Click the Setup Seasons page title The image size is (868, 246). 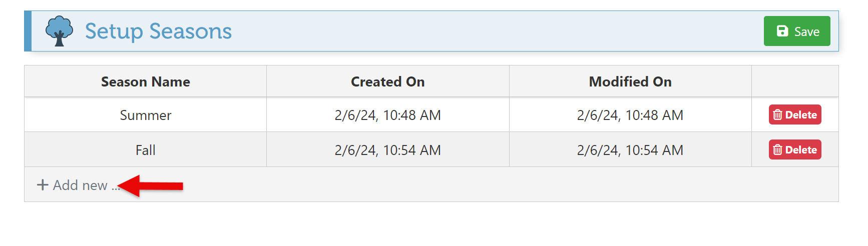tap(158, 31)
